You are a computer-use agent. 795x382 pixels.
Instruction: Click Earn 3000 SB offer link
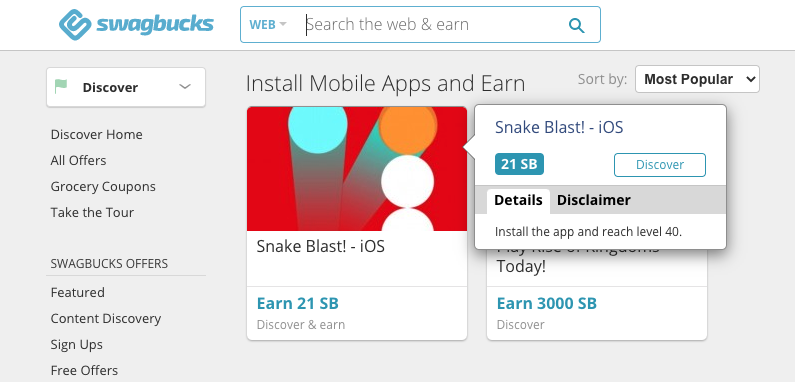coord(547,303)
